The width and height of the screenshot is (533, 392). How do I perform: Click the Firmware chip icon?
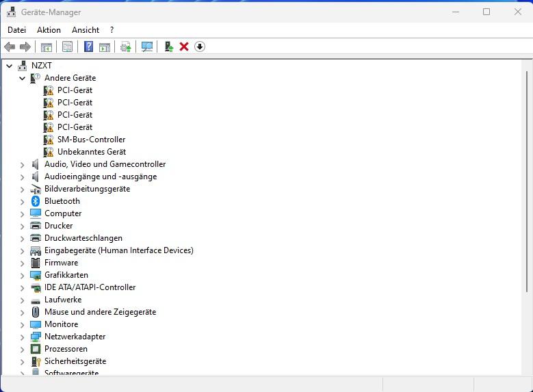[36, 263]
